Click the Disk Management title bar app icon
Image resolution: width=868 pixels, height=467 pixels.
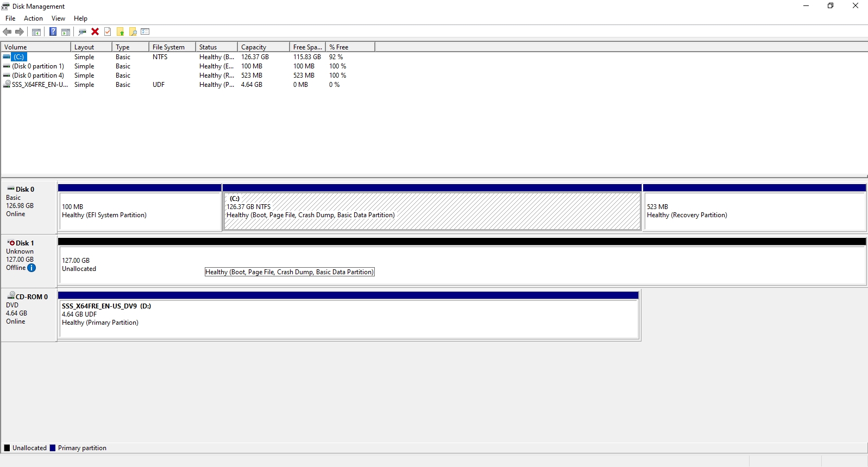[x=5, y=6]
